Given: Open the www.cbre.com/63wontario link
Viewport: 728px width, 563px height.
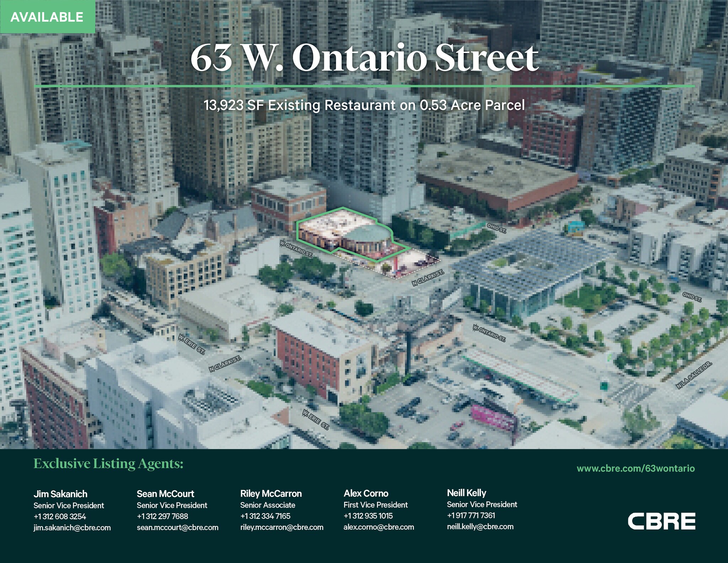Looking at the screenshot, I should 636,468.
